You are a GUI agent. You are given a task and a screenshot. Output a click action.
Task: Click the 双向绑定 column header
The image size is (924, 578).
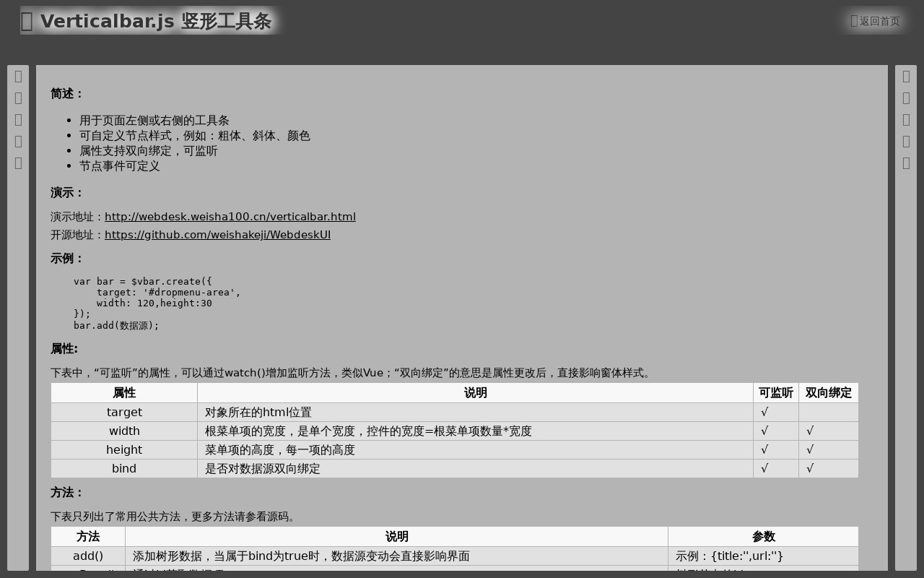pos(829,393)
